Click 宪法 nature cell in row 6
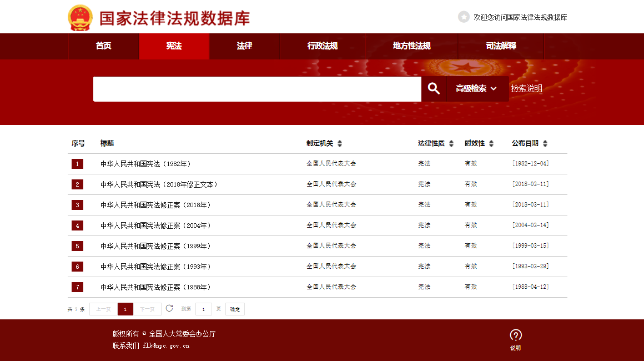The image size is (644, 361). tap(424, 266)
